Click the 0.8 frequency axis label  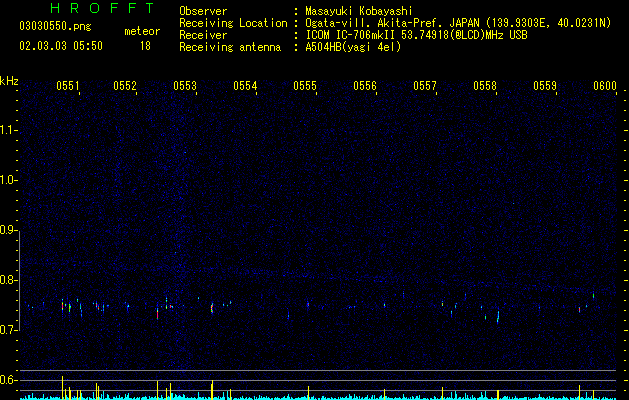[8, 280]
